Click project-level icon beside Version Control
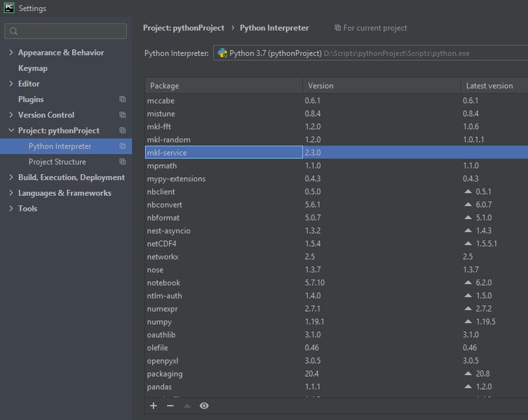This screenshot has width=528, height=420. coord(122,115)
